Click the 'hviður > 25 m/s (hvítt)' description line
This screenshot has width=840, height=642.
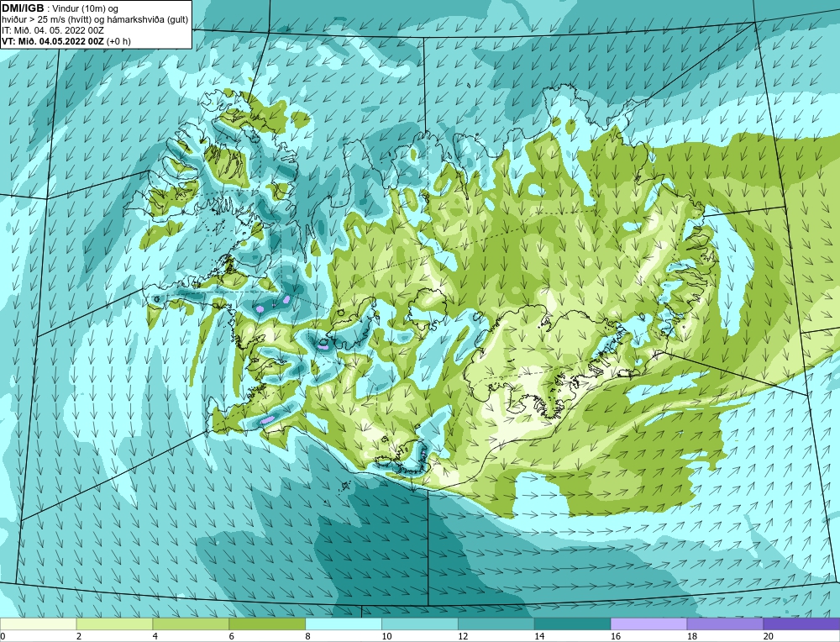(x=95, y=19)
